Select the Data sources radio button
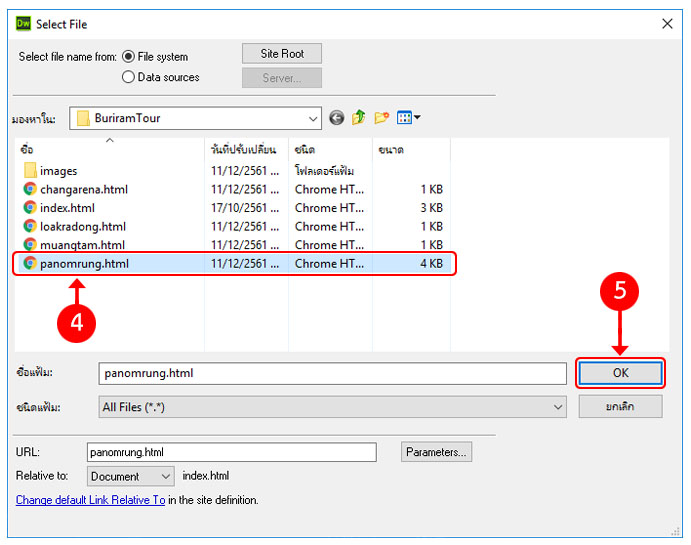The image size is (691, 545). pos(128,77)
